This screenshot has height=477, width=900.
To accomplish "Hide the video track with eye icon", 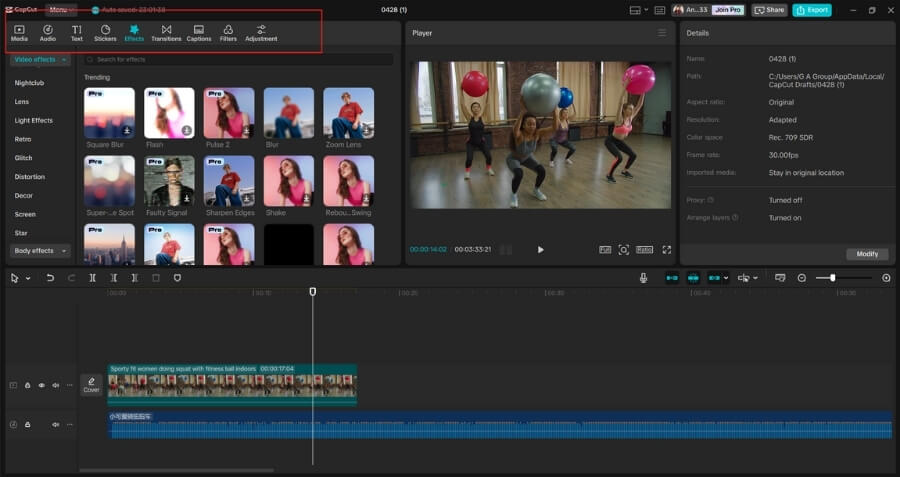I will (41, 385).
